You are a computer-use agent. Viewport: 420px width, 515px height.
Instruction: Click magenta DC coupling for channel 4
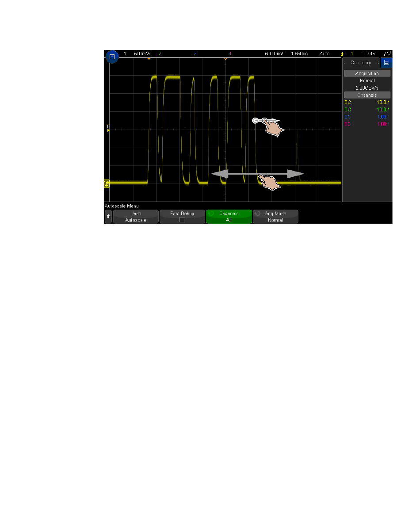[x=348, y=124]
